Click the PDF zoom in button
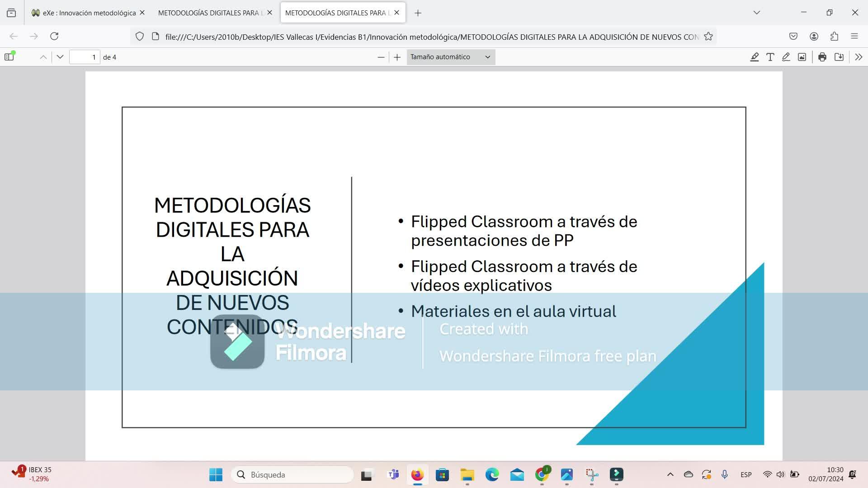The height and width of the screenshot is (488, 868). click(397, 57)
